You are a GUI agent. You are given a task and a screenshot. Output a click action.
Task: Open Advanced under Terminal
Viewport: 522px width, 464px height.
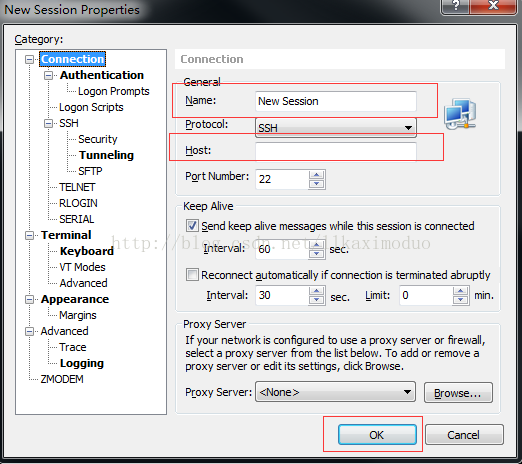coord(83,283)
